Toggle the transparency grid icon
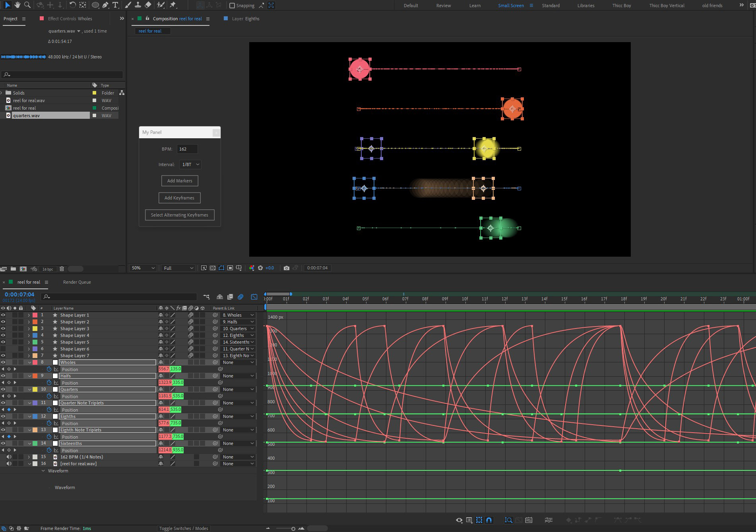 (x=213, y=268)
